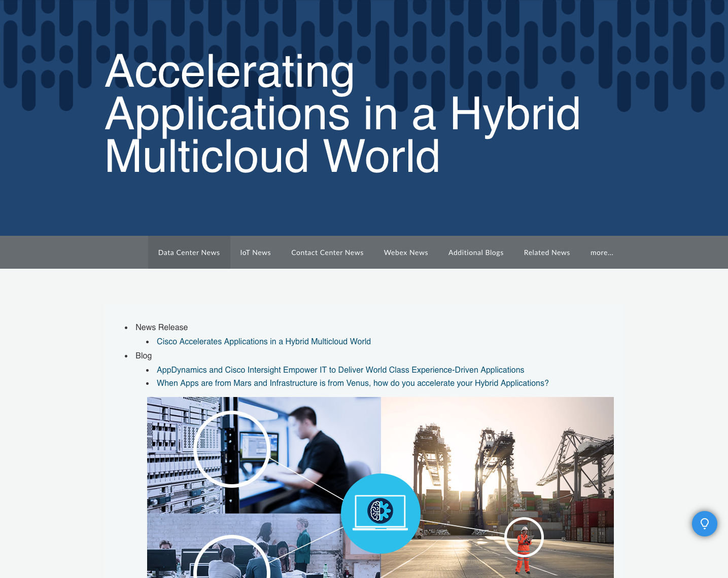This screenshot has height=578, width=728.
Task: Click the laptop brain icon in the image
Action: click(x=380, y=513)
